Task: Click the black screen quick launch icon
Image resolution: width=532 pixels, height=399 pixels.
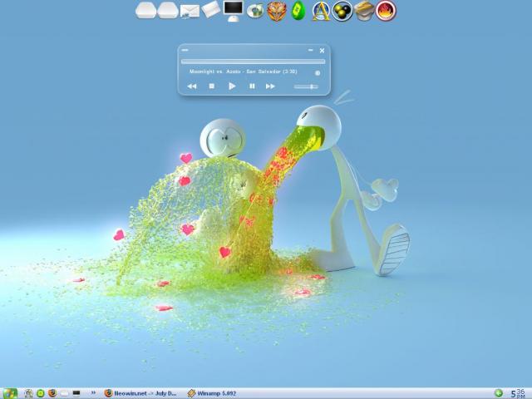Action: [76, 393]
